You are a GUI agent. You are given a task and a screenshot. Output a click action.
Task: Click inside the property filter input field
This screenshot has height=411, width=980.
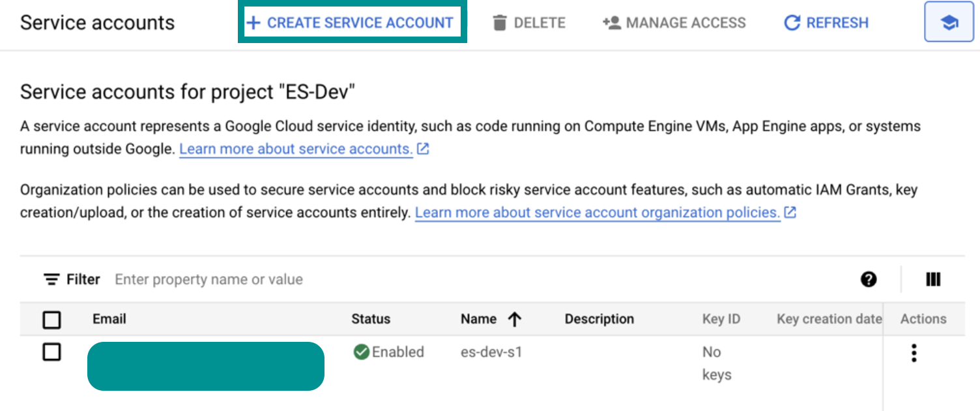click(209, 279)
